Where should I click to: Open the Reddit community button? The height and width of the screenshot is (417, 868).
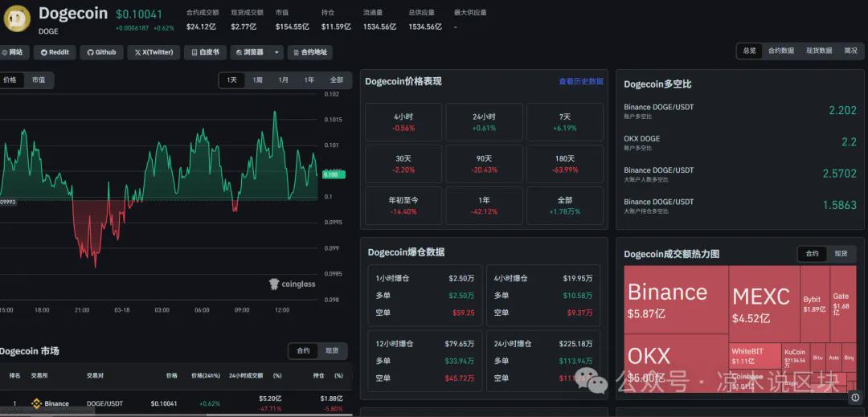[x=55, y=52]
